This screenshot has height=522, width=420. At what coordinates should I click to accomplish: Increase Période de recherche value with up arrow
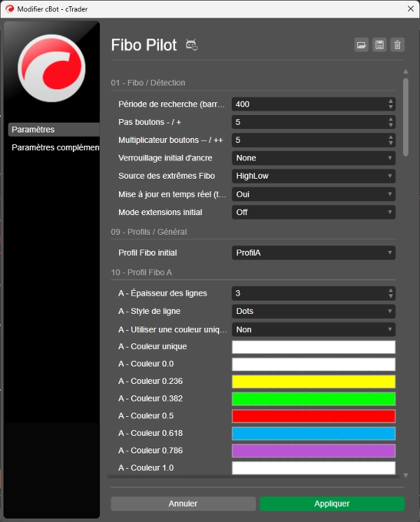pos(391,101)
